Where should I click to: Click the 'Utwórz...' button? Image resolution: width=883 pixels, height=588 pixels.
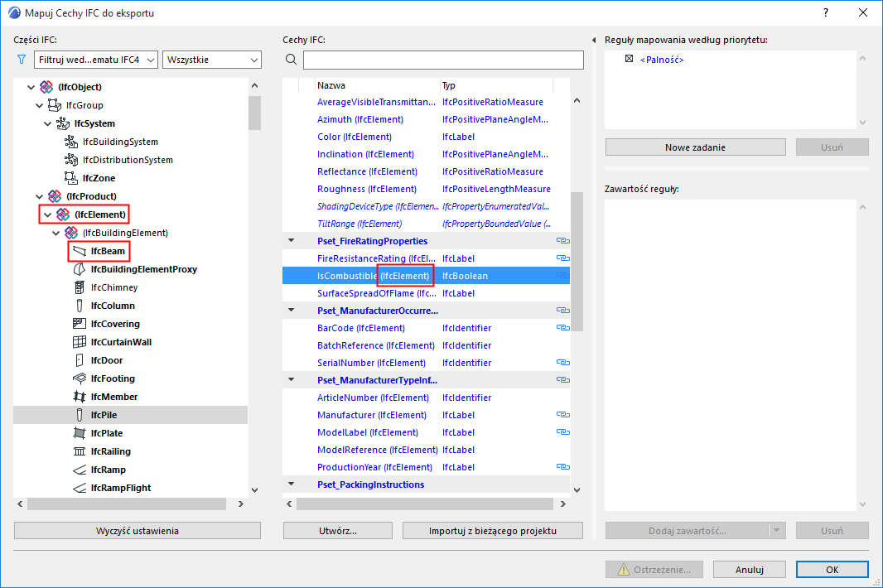(338, 531)
